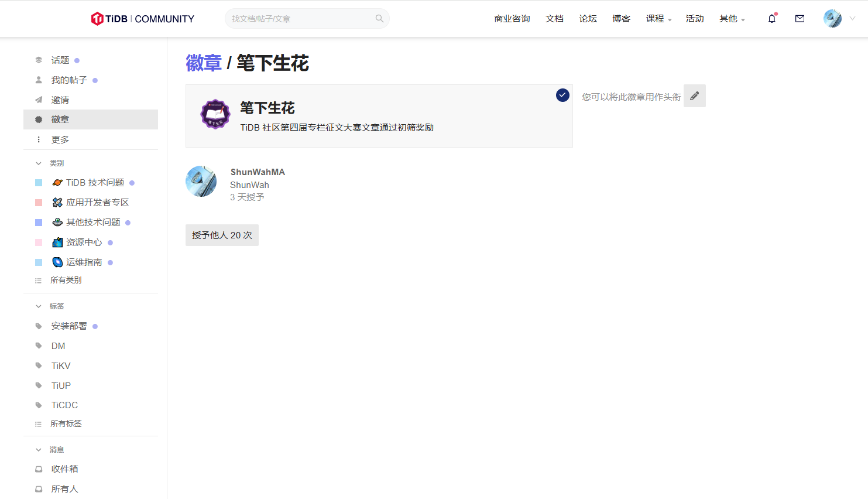Toggle the badge favorite checkmark
The width and height of the screenshot is (868, 499).
(x=562, y=95)
